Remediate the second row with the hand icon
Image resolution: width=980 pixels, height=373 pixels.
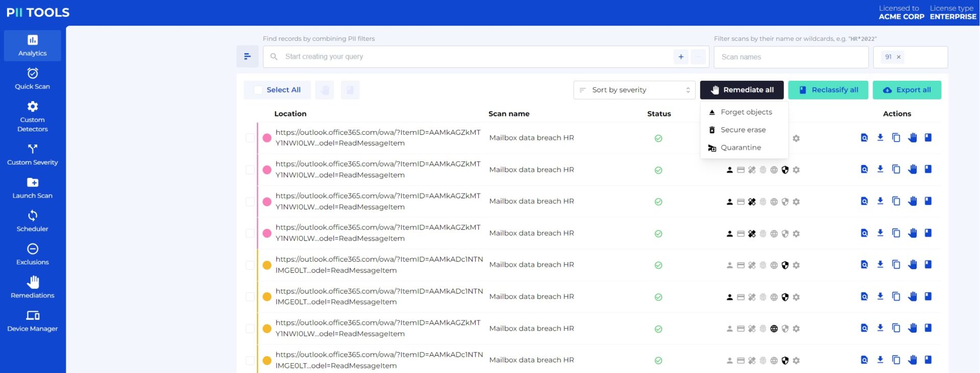pos(913,169)
